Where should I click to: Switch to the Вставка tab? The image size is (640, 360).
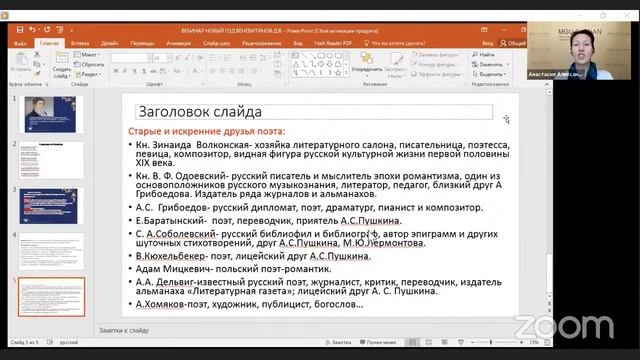(80, 43)
